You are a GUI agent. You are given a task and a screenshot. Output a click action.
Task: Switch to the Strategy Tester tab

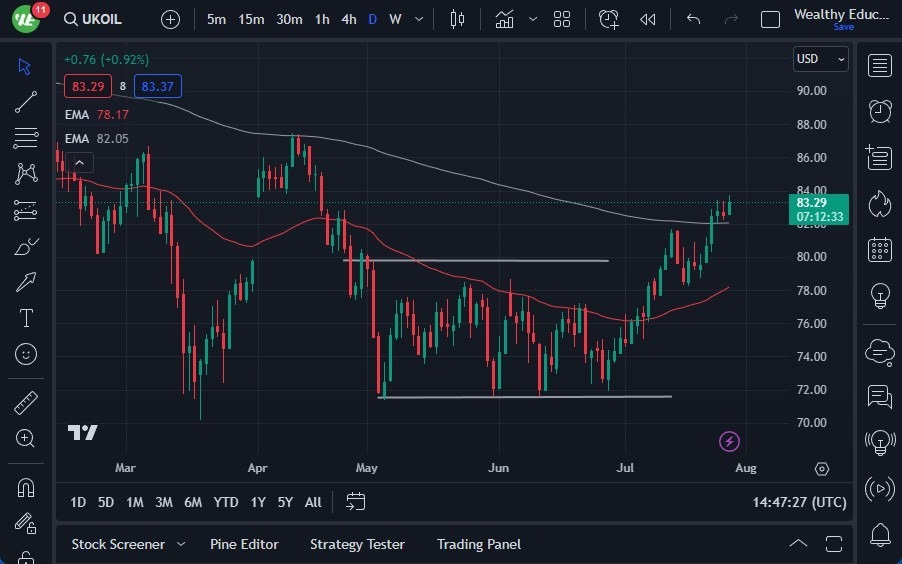357,544
